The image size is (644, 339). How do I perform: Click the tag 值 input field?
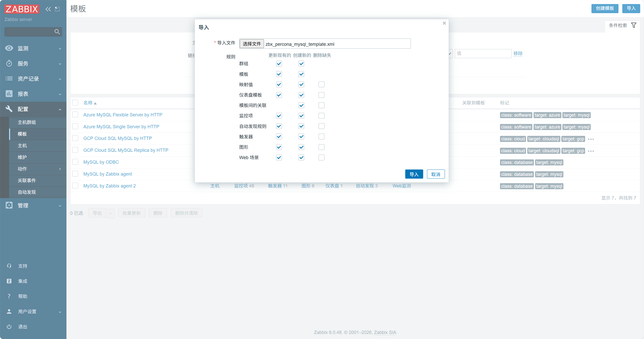tap(483, 54)
